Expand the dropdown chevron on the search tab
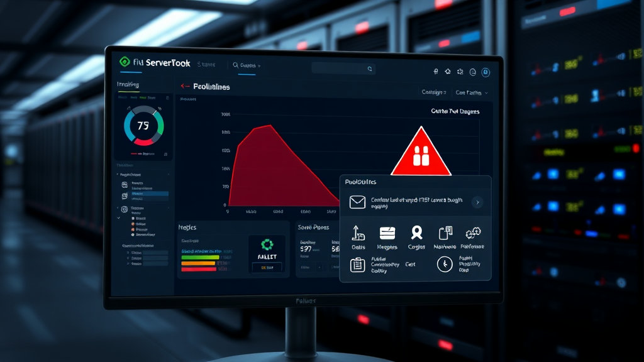Screen dimensions: 644x362 pyautogui.click(x=258, y=65)
